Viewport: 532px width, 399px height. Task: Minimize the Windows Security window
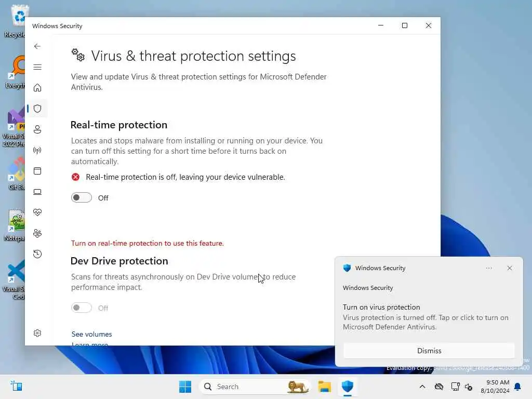[x=381, y=25]
